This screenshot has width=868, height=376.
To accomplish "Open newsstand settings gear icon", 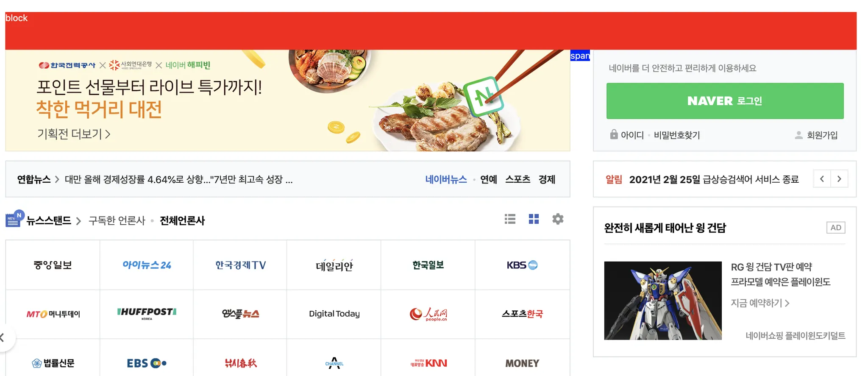I will [558, 219].
